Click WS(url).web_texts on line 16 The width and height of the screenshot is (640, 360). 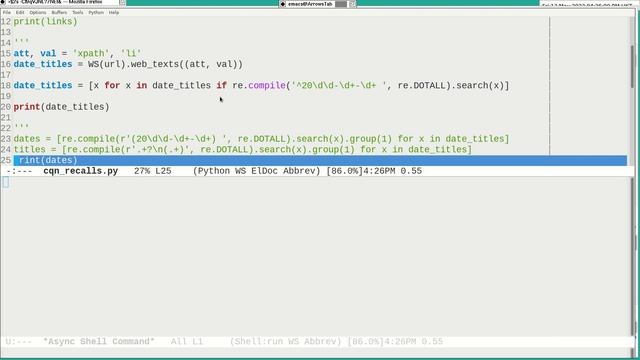coord(133,64)
